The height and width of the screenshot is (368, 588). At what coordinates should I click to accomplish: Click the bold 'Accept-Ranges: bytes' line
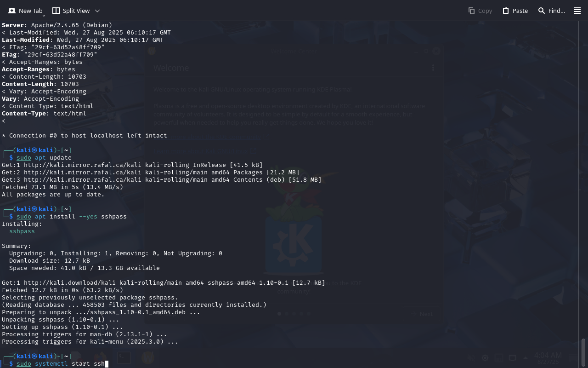[x=39, y=69]
